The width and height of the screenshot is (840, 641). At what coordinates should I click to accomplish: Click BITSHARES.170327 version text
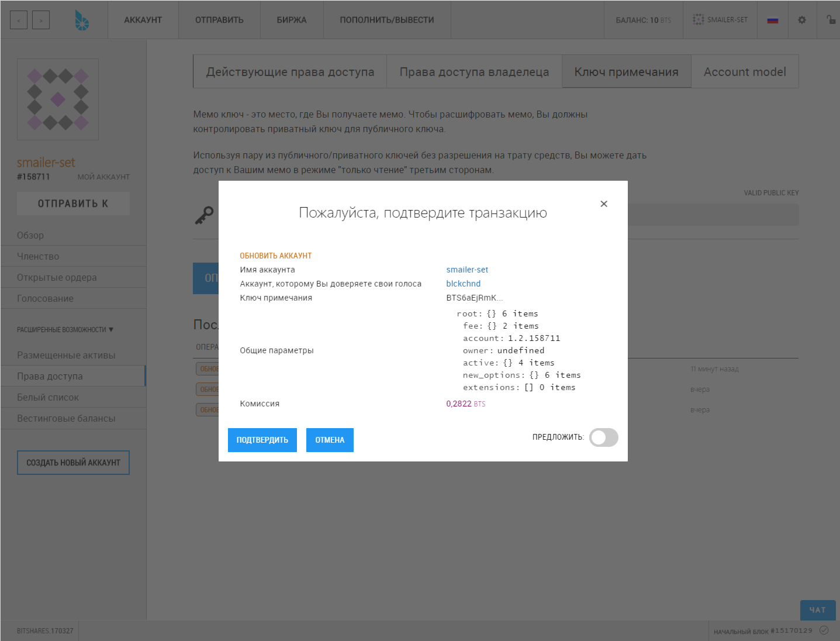tap(45, 631)
